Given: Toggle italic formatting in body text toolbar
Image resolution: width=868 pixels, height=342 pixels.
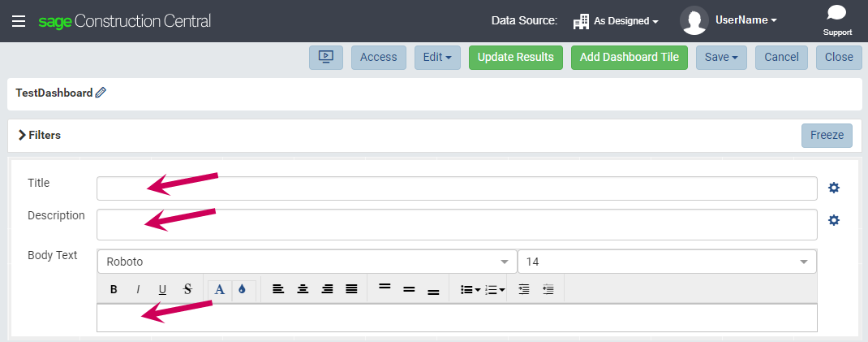Looking at the screenshot, I should (x=138, y=289).
